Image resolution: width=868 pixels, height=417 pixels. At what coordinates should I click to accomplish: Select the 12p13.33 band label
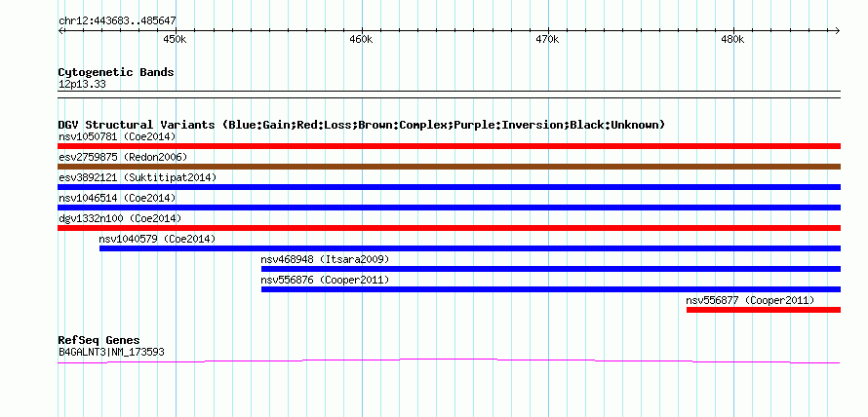pos(82,84)
